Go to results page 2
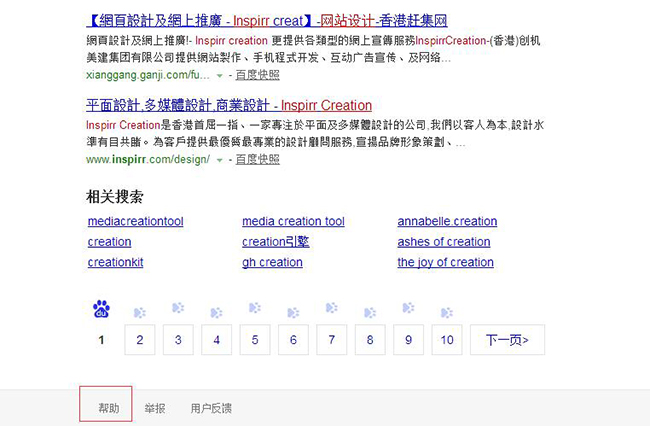 coord(140,340)
